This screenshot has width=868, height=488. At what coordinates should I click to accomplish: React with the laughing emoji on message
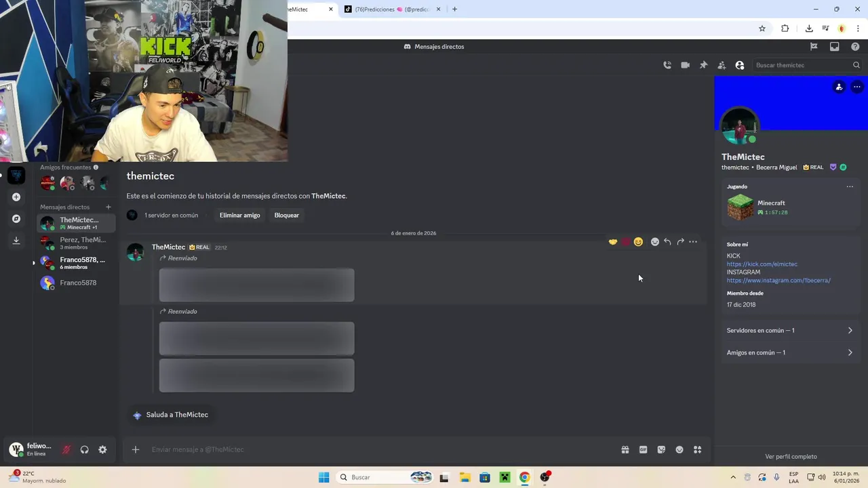[638, 242]
